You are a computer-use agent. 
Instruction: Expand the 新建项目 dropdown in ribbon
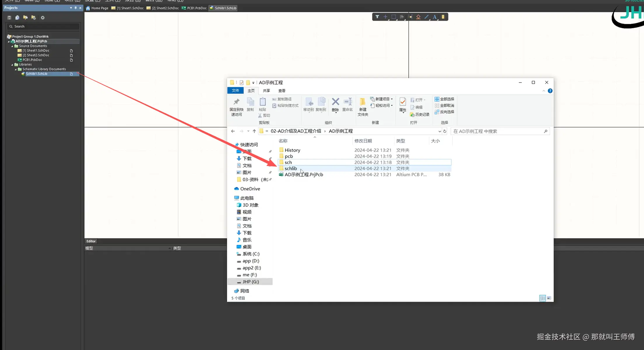(392, 99)
